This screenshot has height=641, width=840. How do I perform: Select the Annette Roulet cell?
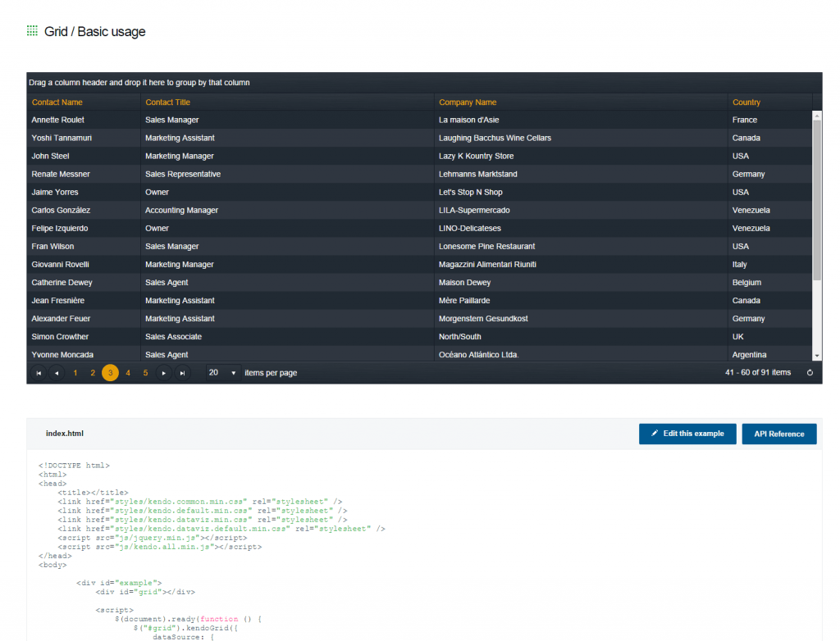pyautogui.click(x=84, y=120)
